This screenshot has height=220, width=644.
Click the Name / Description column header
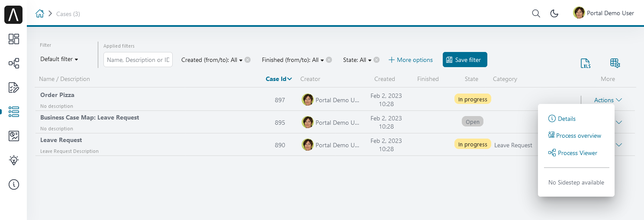tap(64, 79)
